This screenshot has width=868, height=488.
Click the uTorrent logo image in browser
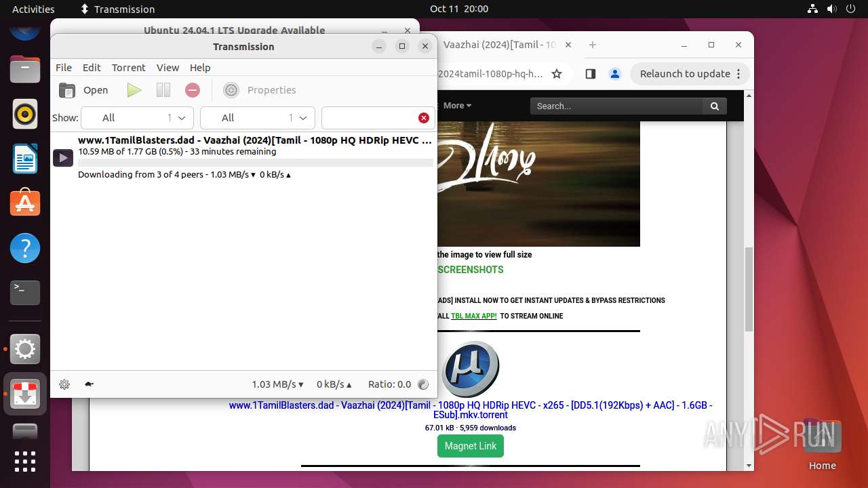tap(471, 369)
